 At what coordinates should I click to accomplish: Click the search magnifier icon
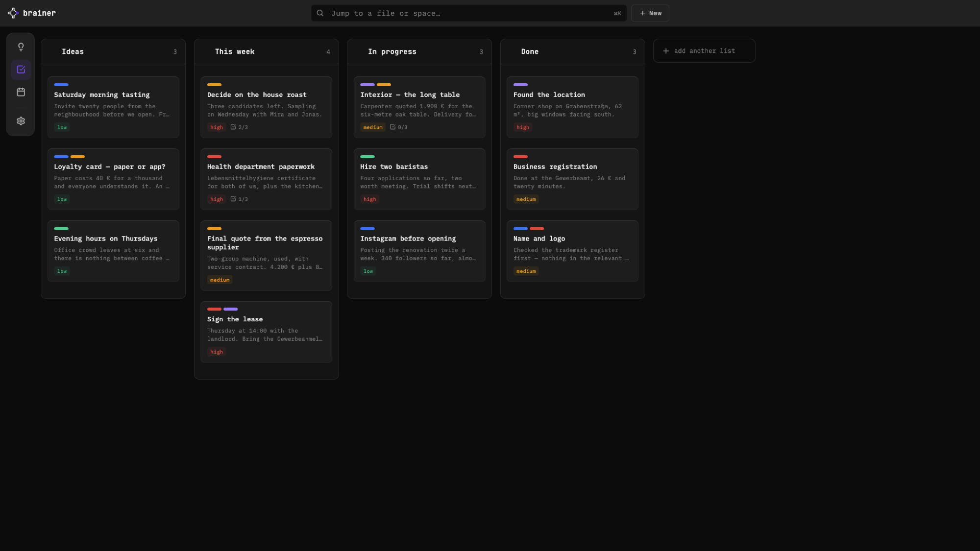[320, 13]
